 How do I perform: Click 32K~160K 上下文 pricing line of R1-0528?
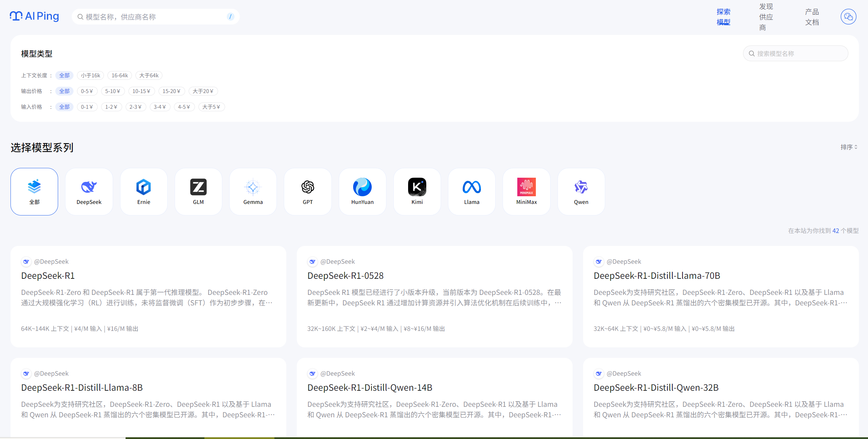[x=376, y=329]
